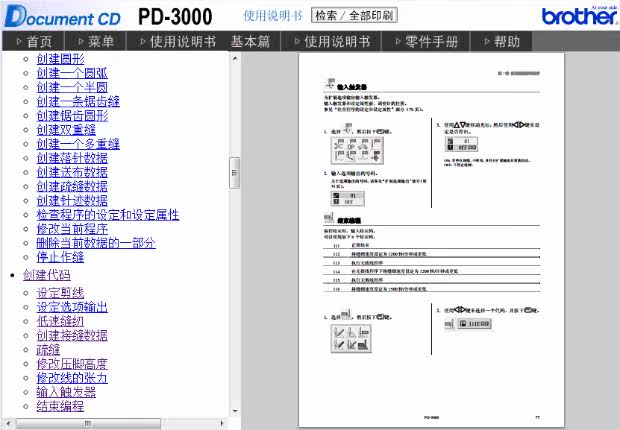
Task: Click the horizontal scrollbar left arrow
Action: point(8,424)
